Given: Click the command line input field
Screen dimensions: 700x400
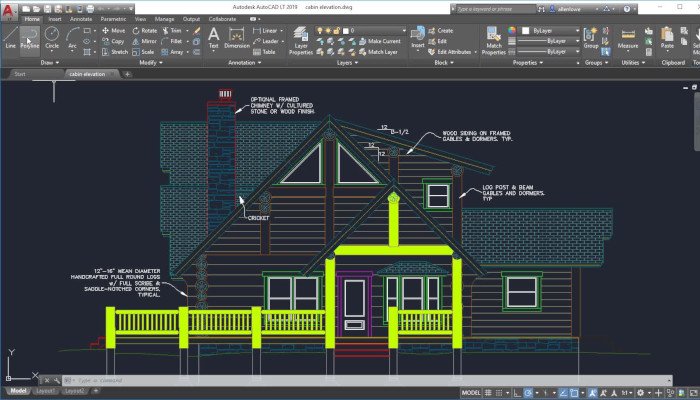Looking at the screenshot, I should 366,380.
